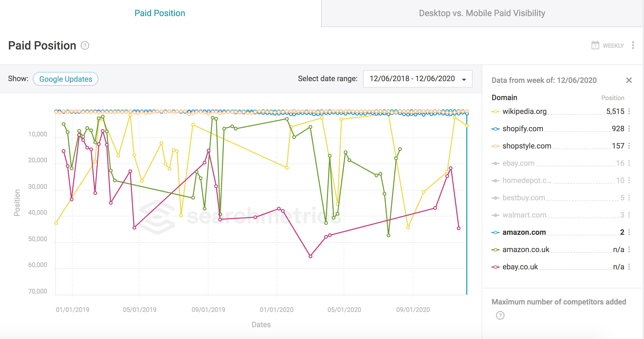
Task: Open Paid Position help question mark
Action: 85,45
